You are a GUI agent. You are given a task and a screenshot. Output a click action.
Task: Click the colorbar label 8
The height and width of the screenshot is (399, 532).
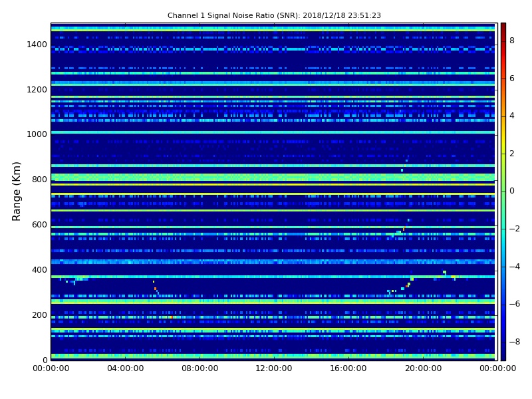click(x=512, y=41)
